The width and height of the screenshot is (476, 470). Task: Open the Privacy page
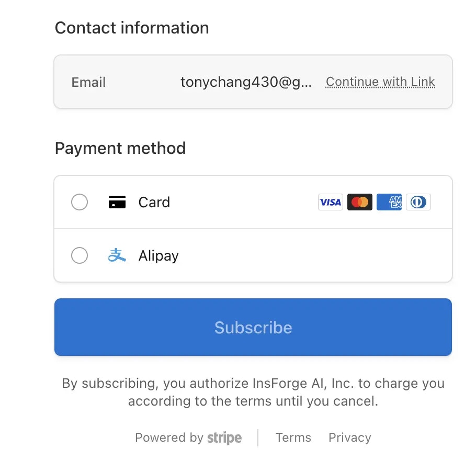pos(349,438)
